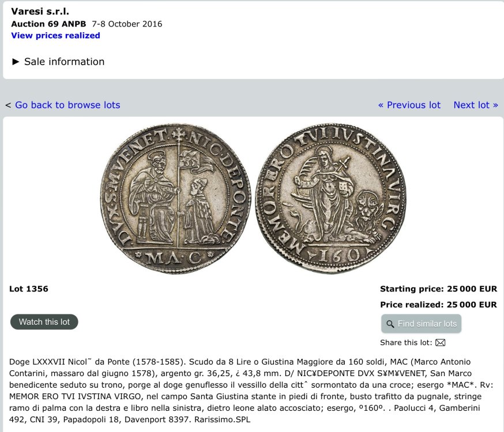
Task: Click the envelope icon to share this lot
Action: [440, 343]
